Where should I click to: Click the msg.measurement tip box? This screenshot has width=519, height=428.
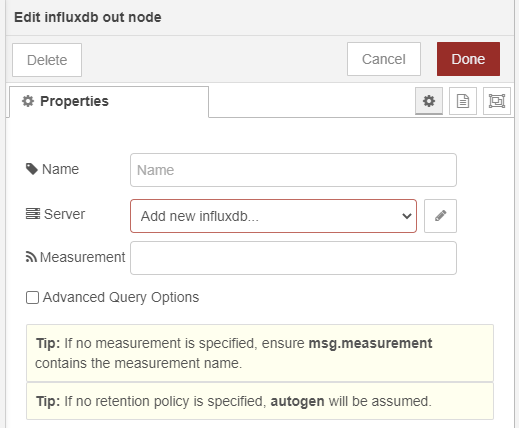click(x=260, y=353)
